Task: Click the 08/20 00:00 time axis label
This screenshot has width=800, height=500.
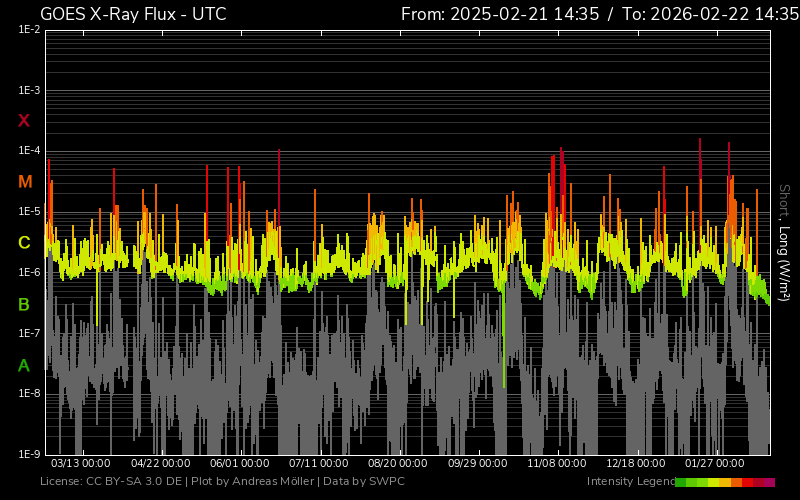Action: (x=397, y=464)
